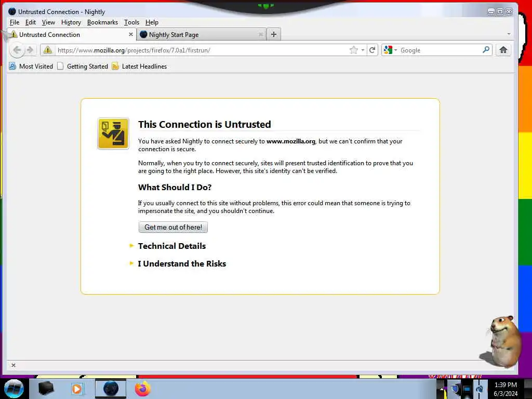Viewport: 532px width, 399px height.
Task: Open the Help menu
Action: click(152, 22)
